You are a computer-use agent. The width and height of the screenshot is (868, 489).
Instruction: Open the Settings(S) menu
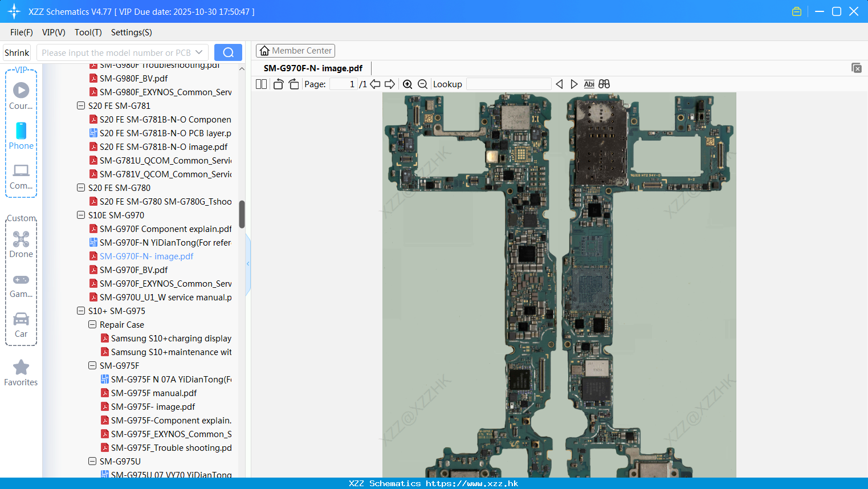[x=132, y=32]
